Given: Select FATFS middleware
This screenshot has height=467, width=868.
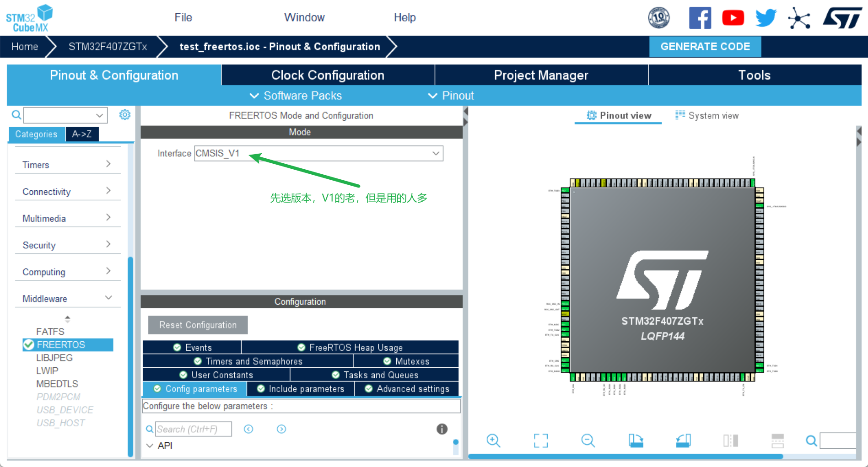Looking at the screenshot, I should point(50,331).
